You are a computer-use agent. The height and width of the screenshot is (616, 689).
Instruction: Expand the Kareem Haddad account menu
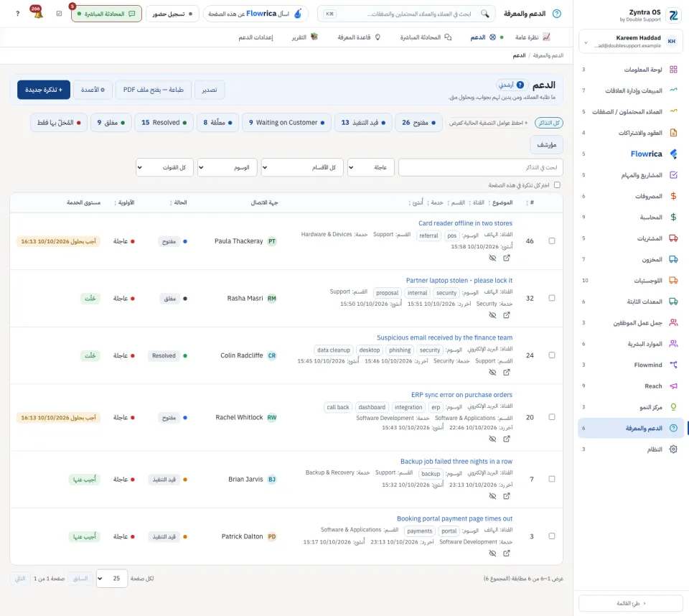pyautogui.click(x=629, y=42)
